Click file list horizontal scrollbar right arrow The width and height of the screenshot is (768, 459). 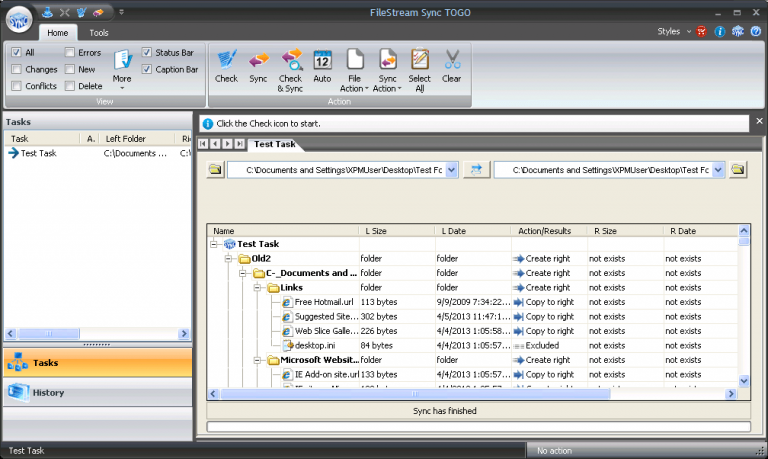pyautogui.click(x=731, y=393)
